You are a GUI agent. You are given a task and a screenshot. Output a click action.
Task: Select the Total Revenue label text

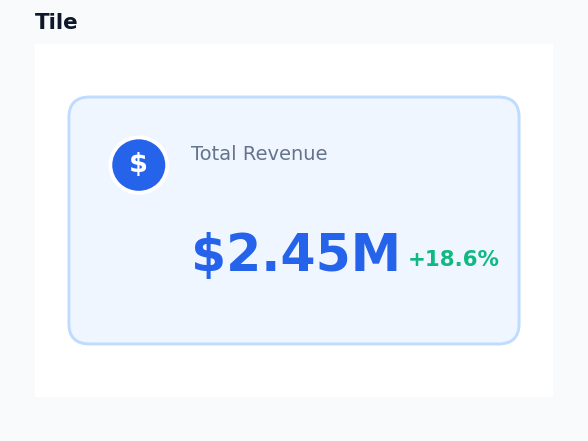[x=259, y=153]
